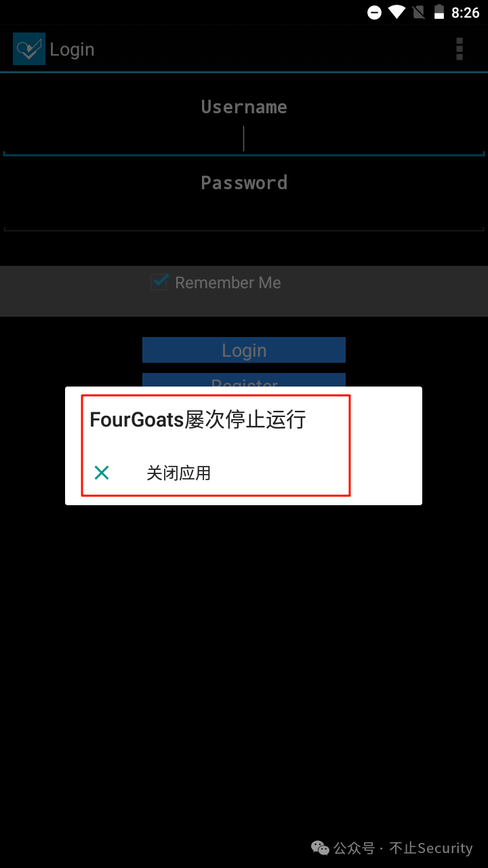The width and height of the screenshot is (488, 868).
Task: Click the teal X close icon
Action: (x=102, y=473)
